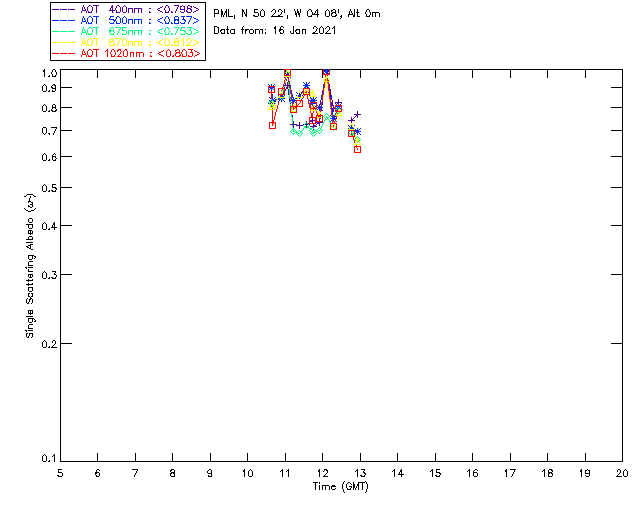Viewport: 640px width, 512px height.
Task: Click the 0.9 y-axis tick label
Action: point(49,88)
